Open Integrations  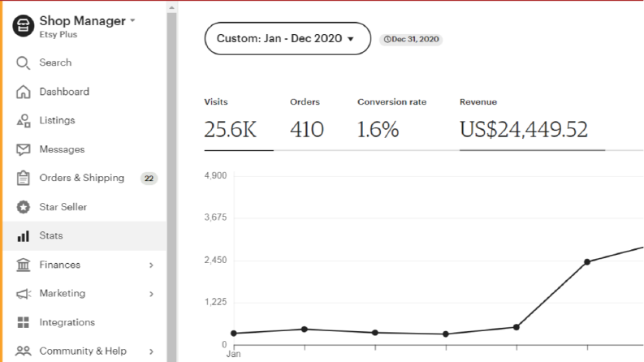point(67,322)
